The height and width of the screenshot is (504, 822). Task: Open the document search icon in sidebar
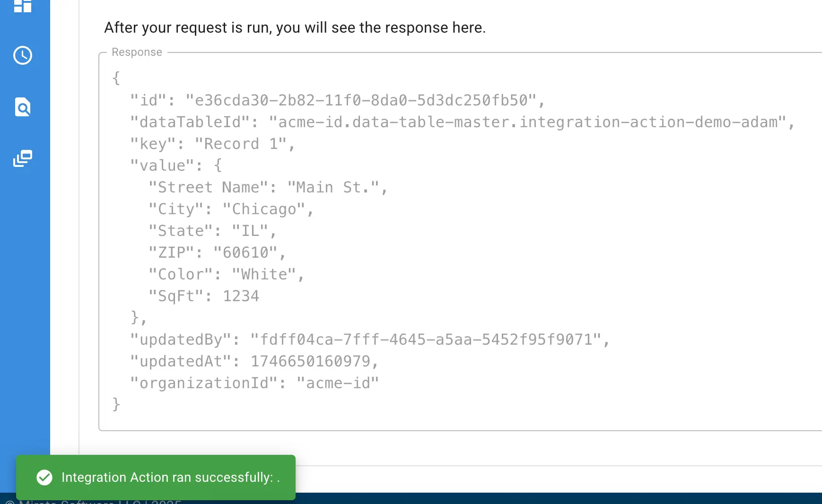(x=23, y=107)
